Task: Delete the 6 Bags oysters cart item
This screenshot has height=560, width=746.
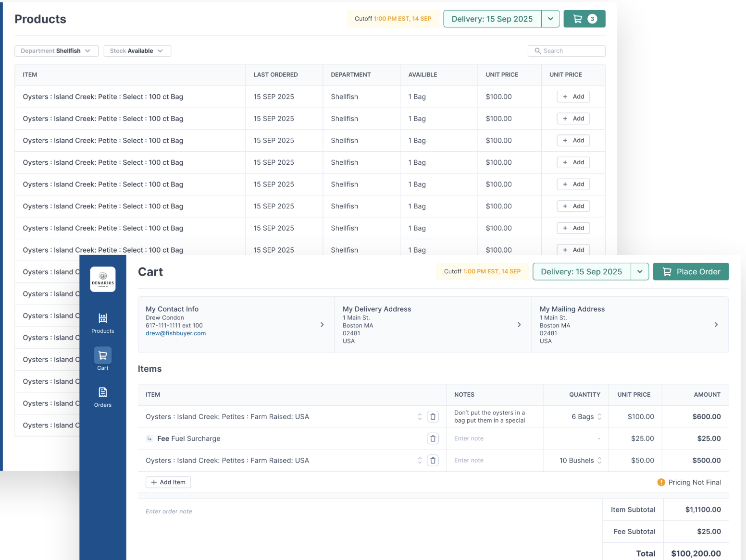Action: 433,416
